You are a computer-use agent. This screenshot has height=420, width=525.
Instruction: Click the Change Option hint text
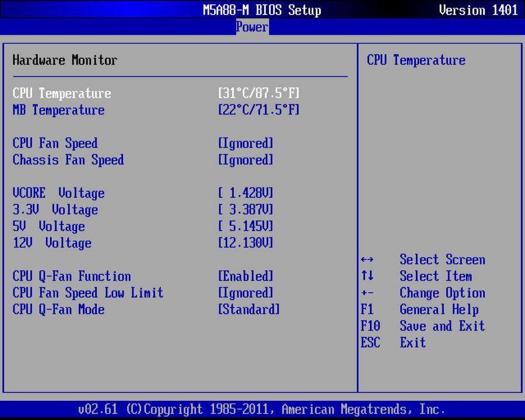coord(442,293)
